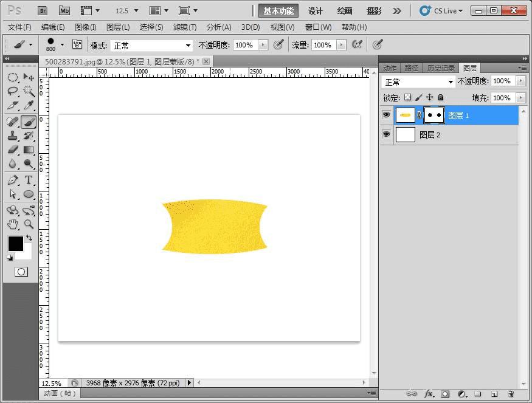Delete layer using trash icon
Image resolution: width=532 pixels, height=403 pixels.
pyautogui.click(x=511, y=394)
